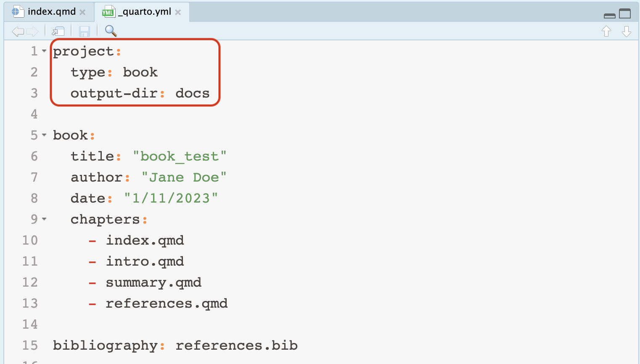Image resolution: width=640 pixels, height=364 pixels.
Task: Show document in new window icon
Action: (58, 31)
